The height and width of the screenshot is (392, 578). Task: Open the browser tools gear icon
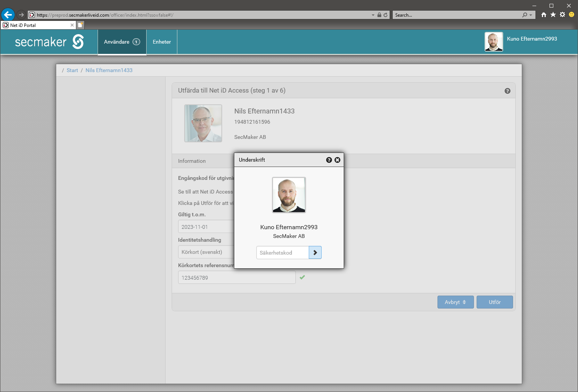(x=562, y=15)
